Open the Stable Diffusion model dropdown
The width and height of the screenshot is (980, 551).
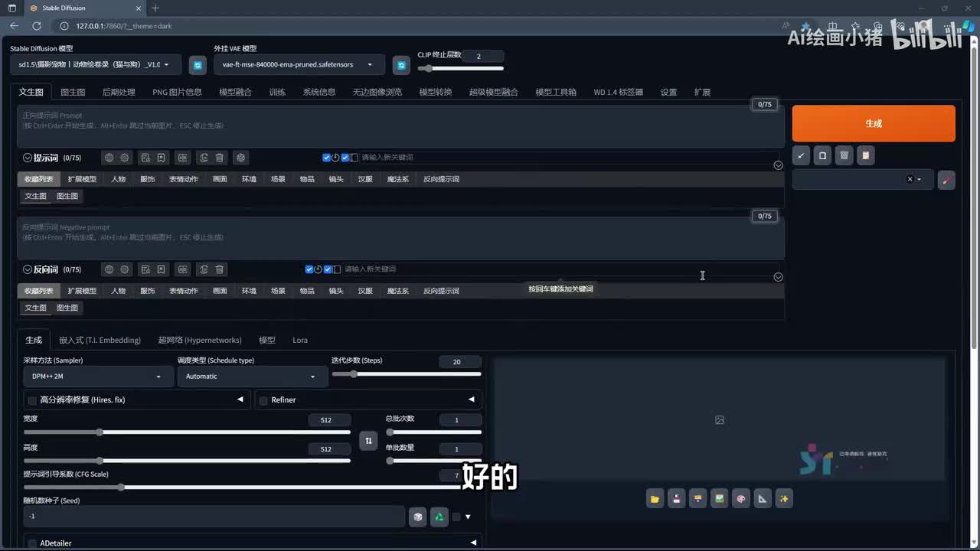[x=96, y=65]
